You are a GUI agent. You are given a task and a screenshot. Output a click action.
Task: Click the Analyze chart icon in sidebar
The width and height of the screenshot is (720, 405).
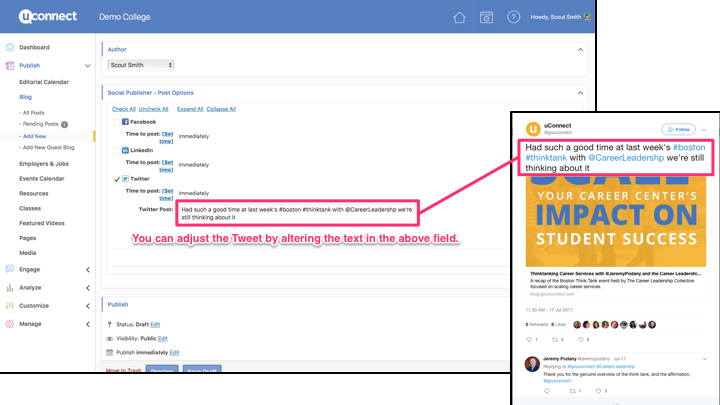[9, 287]
